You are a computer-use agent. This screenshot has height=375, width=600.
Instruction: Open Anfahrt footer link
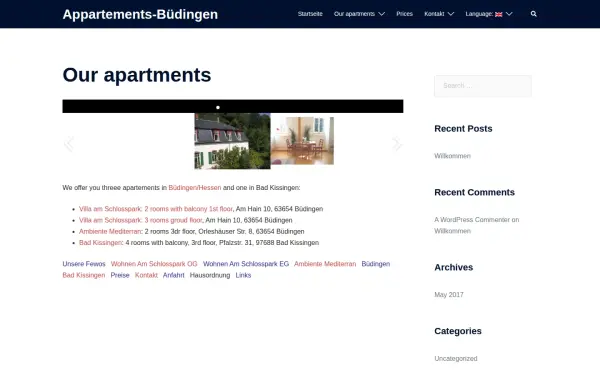[173, 275]
